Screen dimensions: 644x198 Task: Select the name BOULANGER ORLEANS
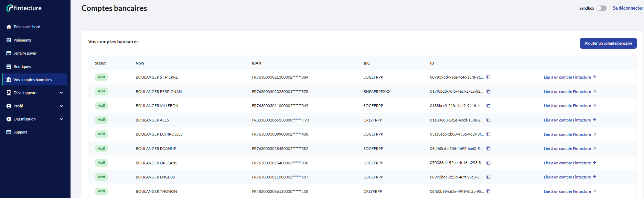coord(157,163)
